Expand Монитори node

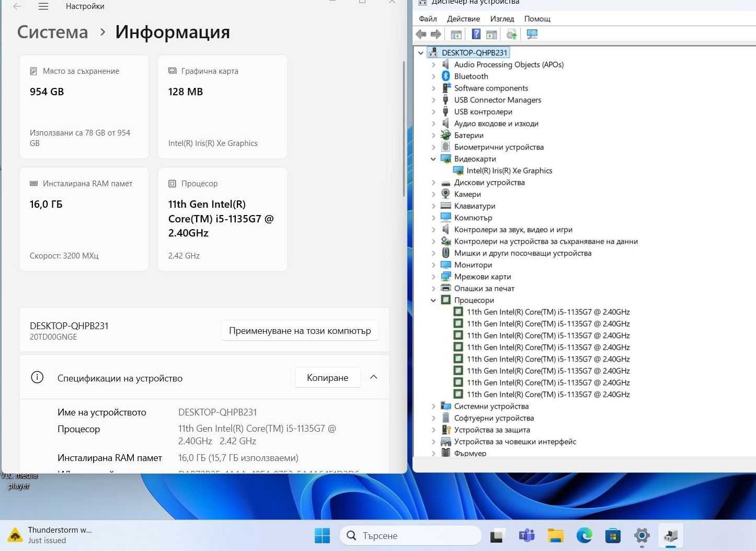pyautogui.click(x=433, y=265)
